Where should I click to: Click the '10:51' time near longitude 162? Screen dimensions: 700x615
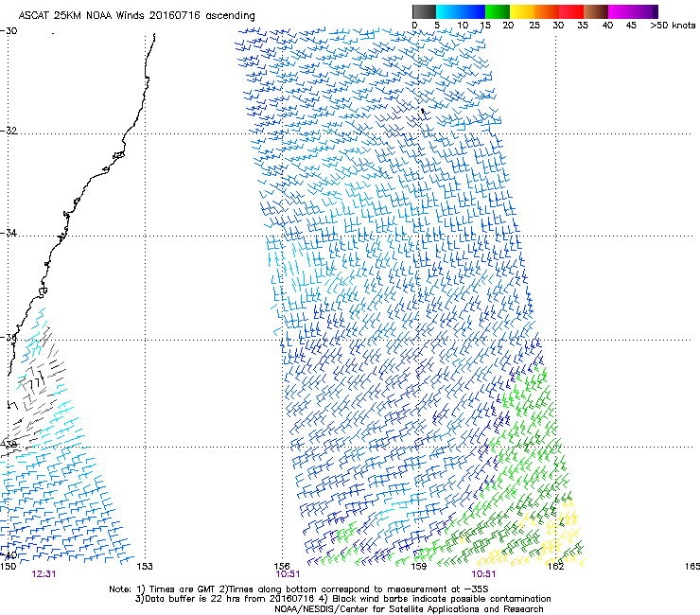tap(483, 574)
